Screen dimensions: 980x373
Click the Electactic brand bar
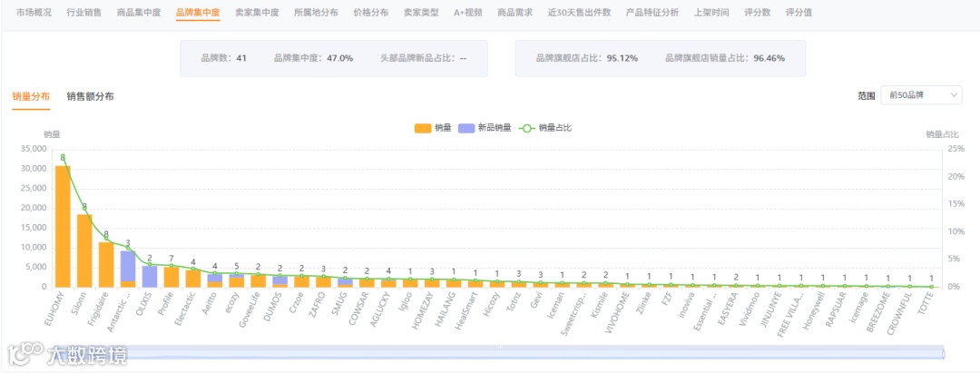pos(193,278)
